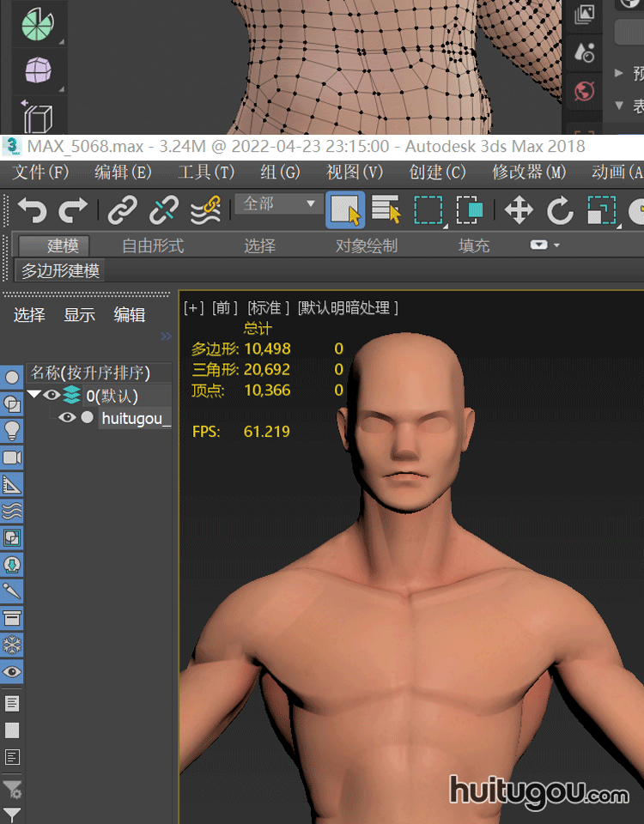Open Select by Name tool

pyautogui.click(x=386, y=209)
